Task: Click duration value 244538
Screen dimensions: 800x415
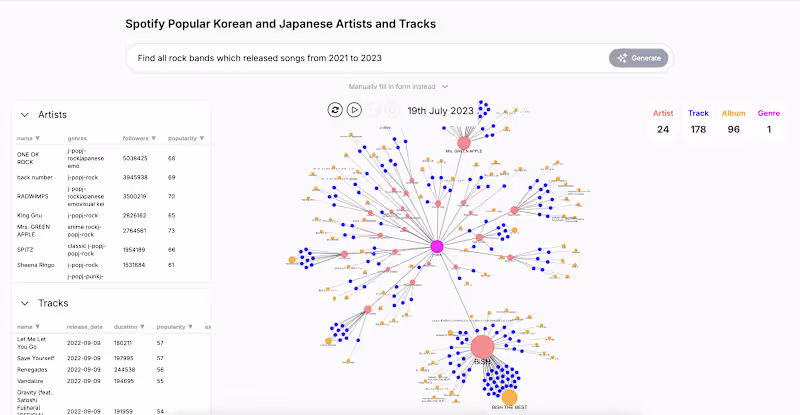Action: [124, 370]
